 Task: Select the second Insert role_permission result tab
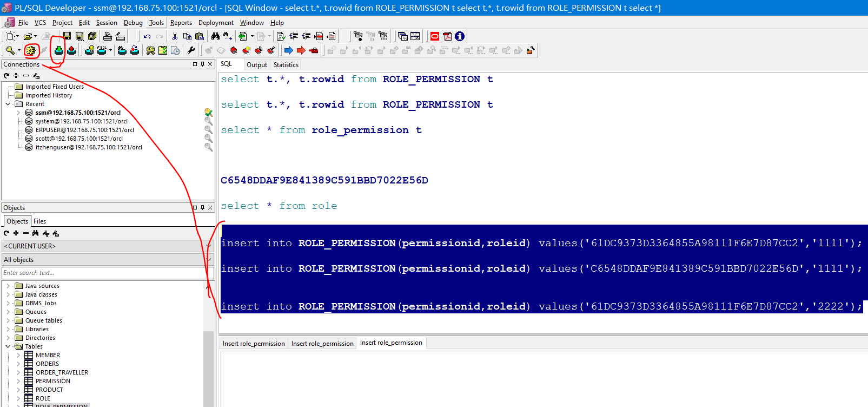click(x=322, y=344)
